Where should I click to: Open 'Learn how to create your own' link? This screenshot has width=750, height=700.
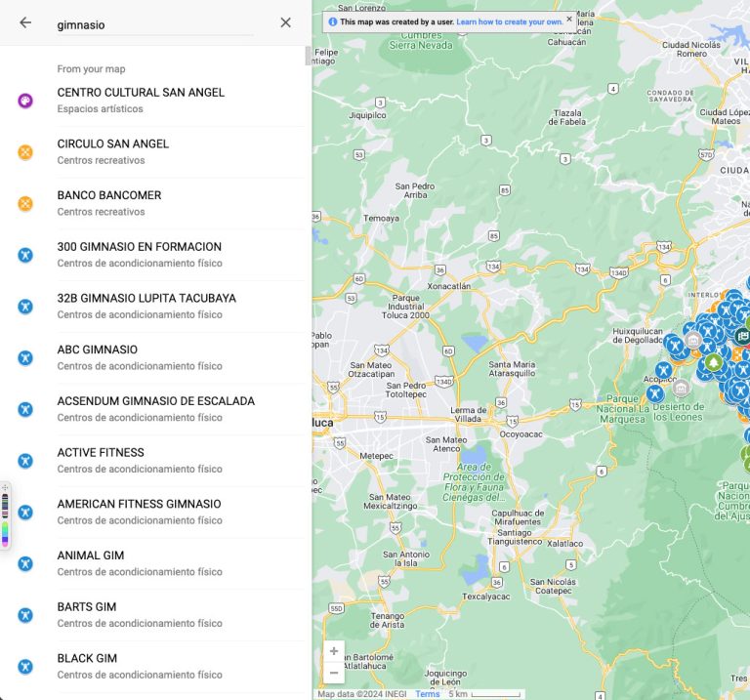510,22
